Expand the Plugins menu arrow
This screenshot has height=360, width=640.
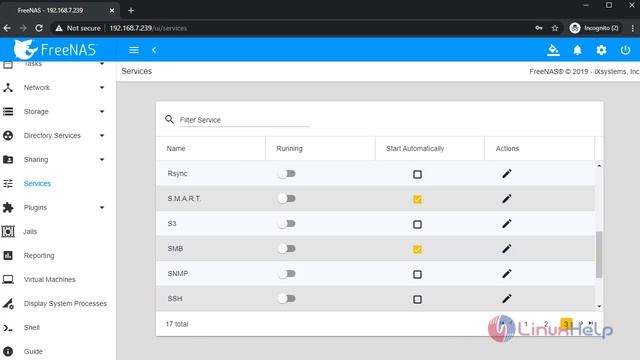[x=102, y=208]
